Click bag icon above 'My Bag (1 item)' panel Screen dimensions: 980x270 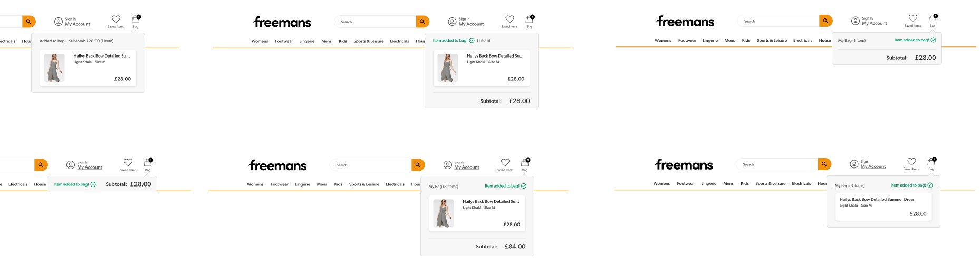(x=932, y=19)
